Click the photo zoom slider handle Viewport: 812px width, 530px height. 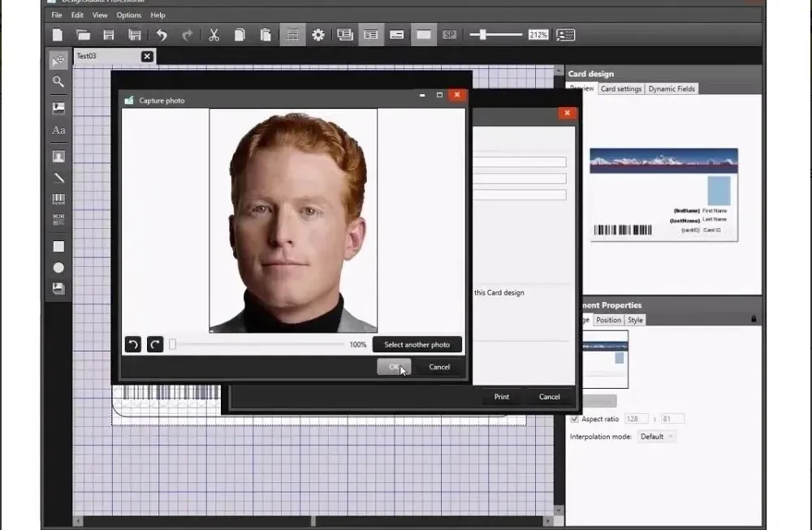pyautogui.click(x=172, y=345)
